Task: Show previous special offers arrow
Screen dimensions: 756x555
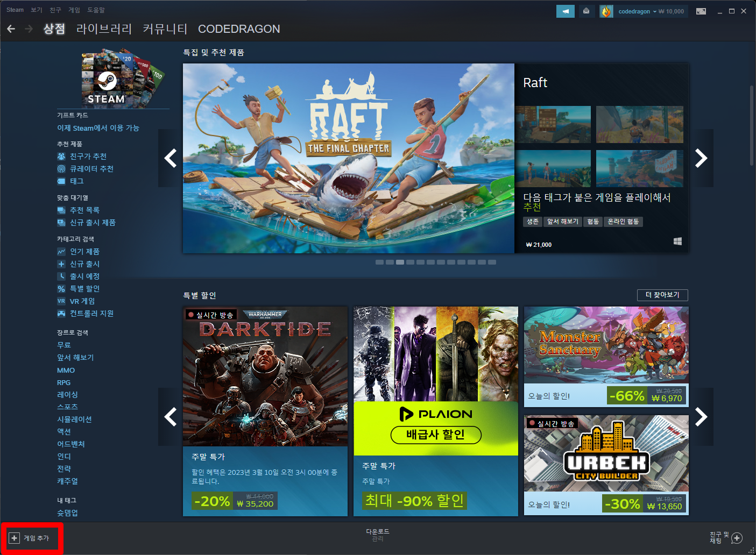Action: pyautogui.click(x=171, y=417)
